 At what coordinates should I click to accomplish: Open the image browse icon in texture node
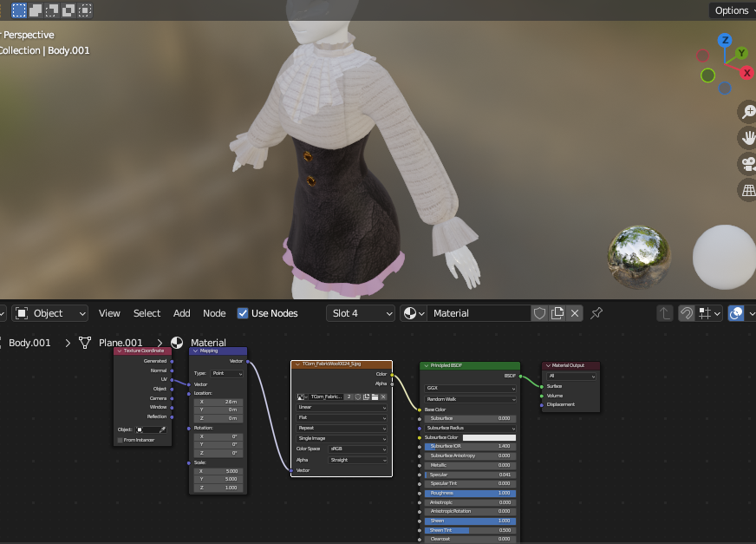302,397
